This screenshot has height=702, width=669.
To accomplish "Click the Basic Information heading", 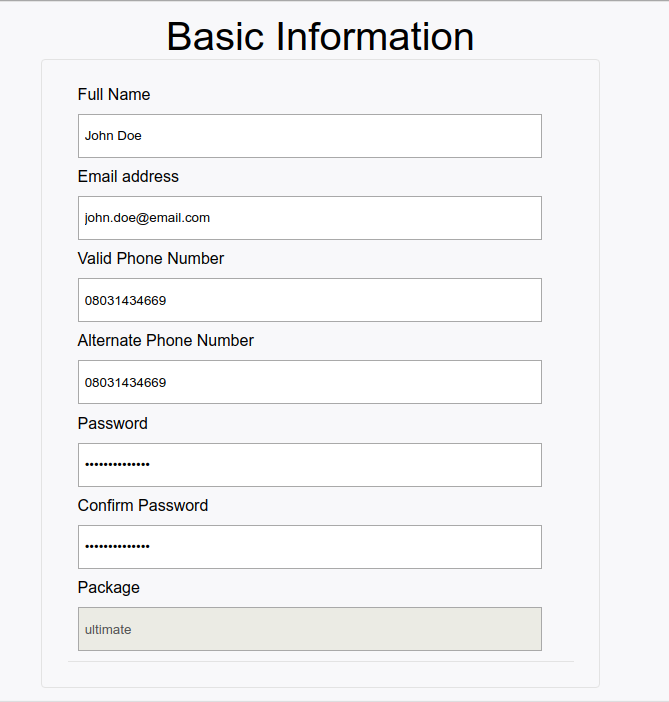I will coord(320,36).
